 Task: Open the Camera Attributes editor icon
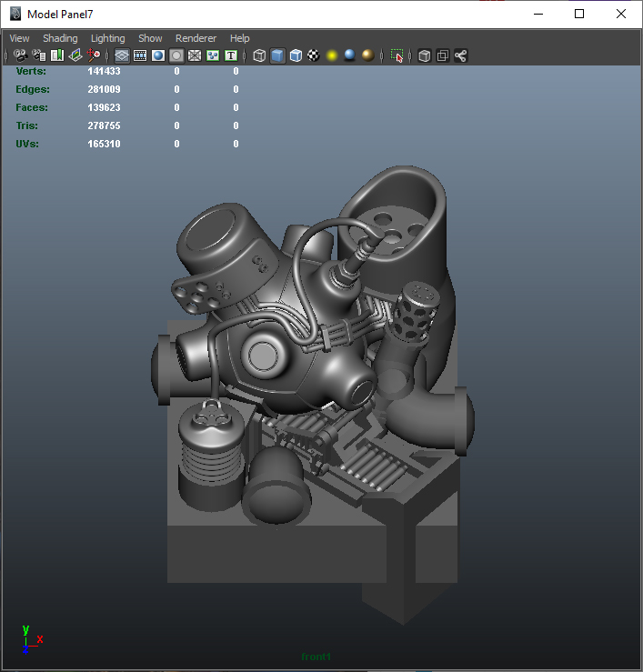(39, 55)
